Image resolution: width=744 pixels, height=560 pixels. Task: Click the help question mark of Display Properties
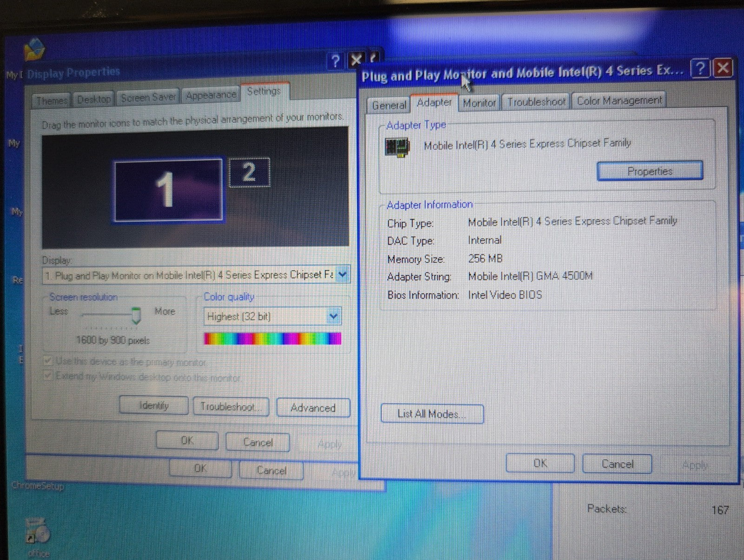335,61
